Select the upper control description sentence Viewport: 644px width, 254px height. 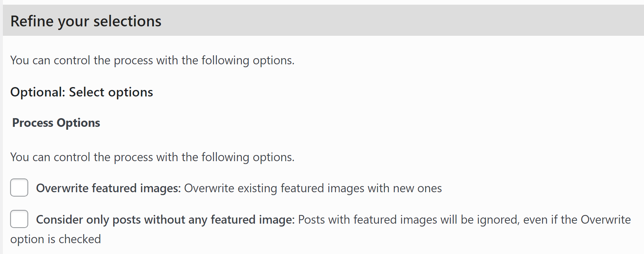(152, 60)
